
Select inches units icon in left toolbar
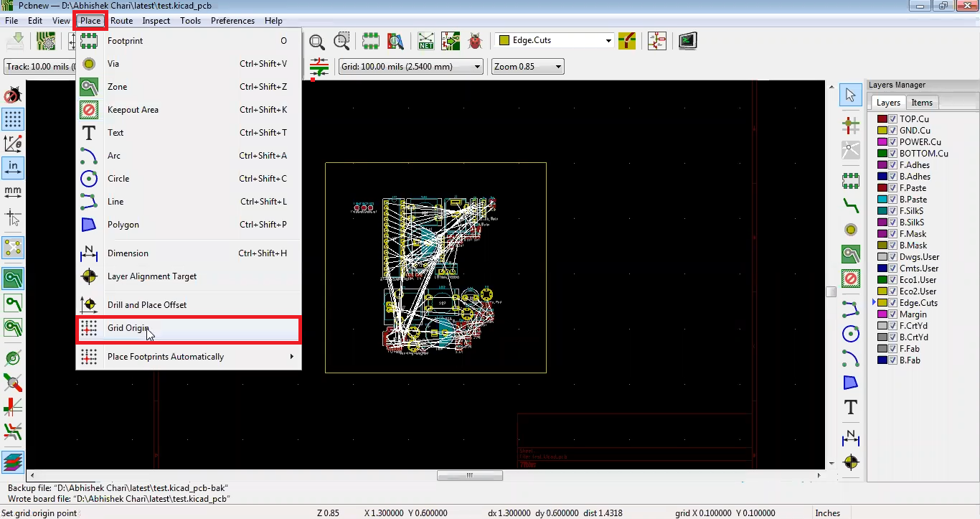[x=13, y=167]
